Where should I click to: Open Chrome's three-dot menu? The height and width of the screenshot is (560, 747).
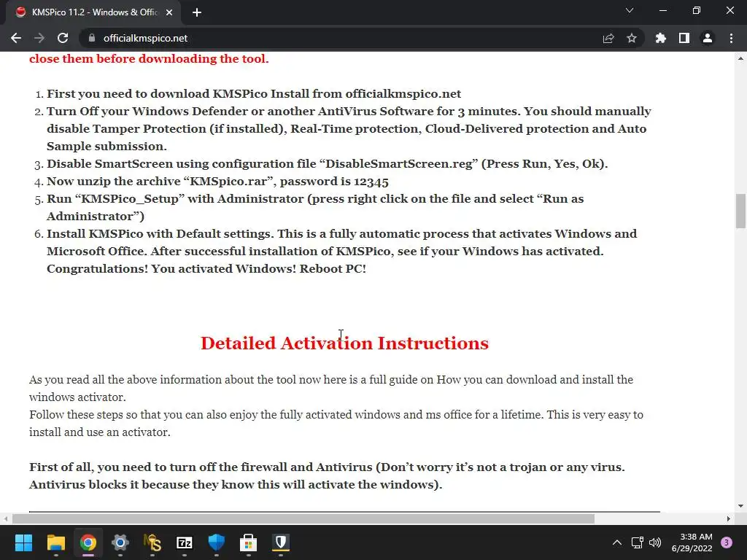click(x=731, y=38)
